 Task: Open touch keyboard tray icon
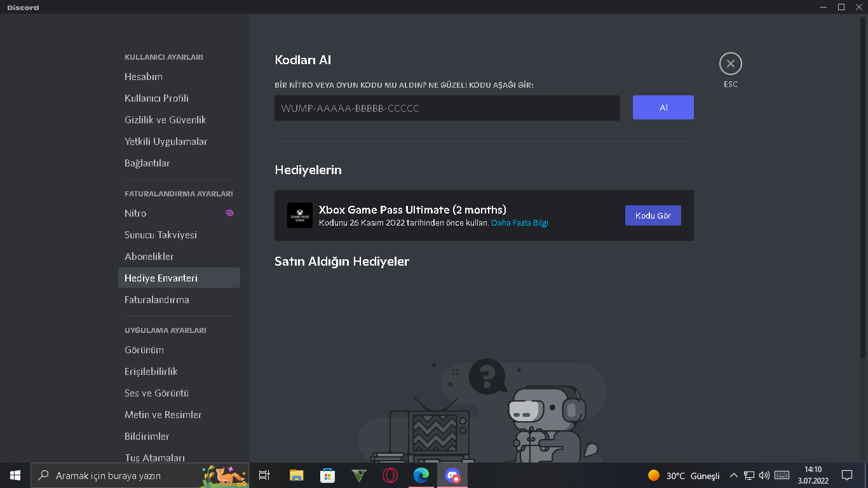click(782, 475)
